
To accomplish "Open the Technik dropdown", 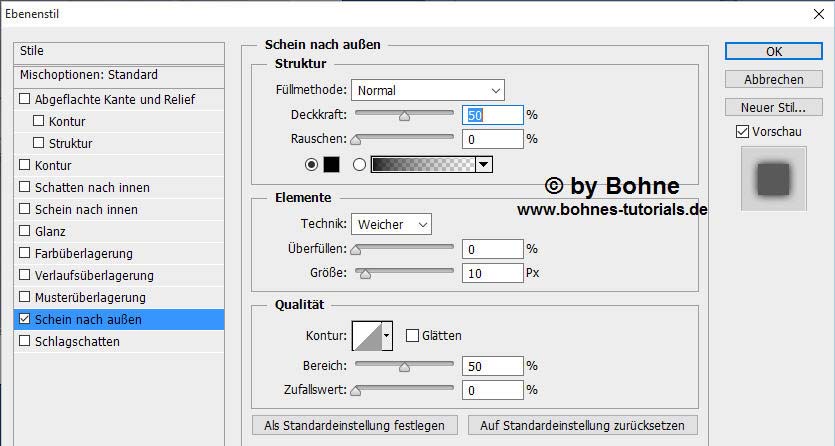I will [x=391, y=224].
